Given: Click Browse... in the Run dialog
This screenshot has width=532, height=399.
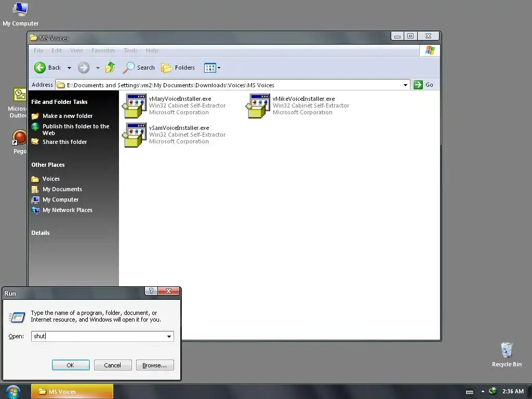Looking at the screenshot, I should pos(155,365).
